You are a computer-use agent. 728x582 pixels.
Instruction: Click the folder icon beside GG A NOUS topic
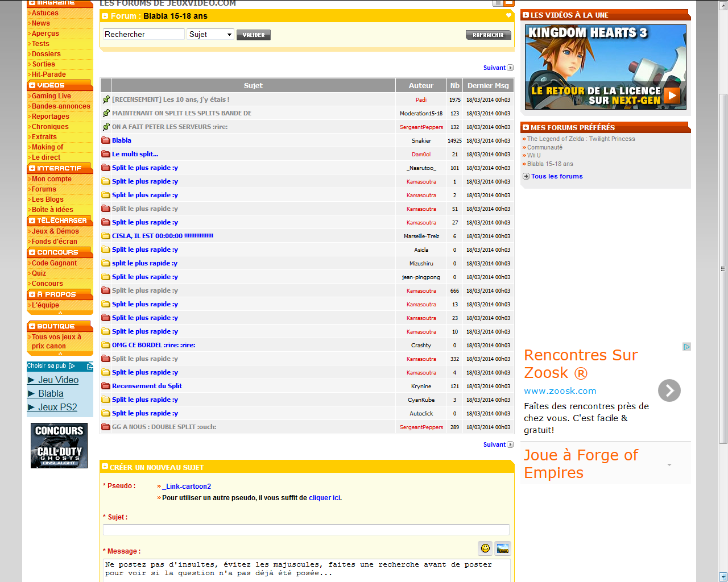[106, 427]
